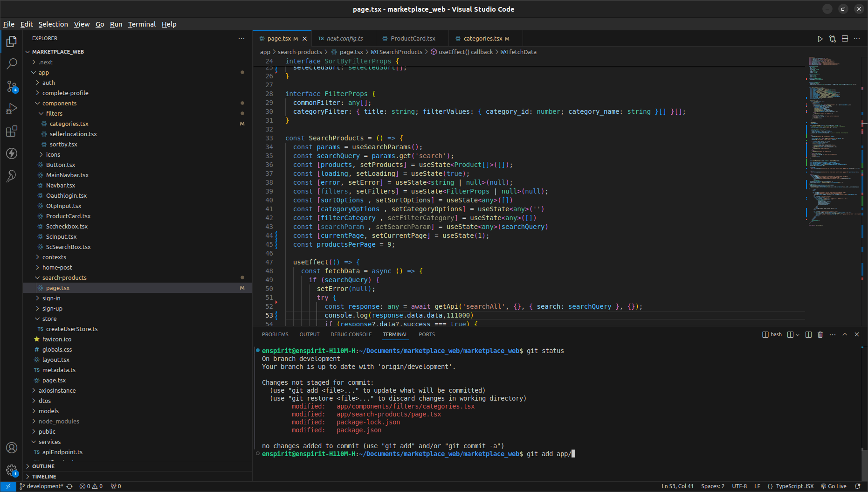Toggle the Explorer view in activity bar

coord(12,42)
